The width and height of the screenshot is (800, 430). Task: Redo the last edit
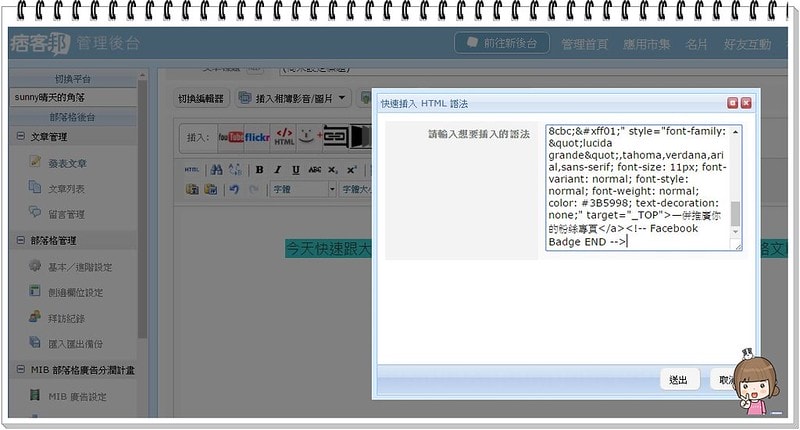254,189
